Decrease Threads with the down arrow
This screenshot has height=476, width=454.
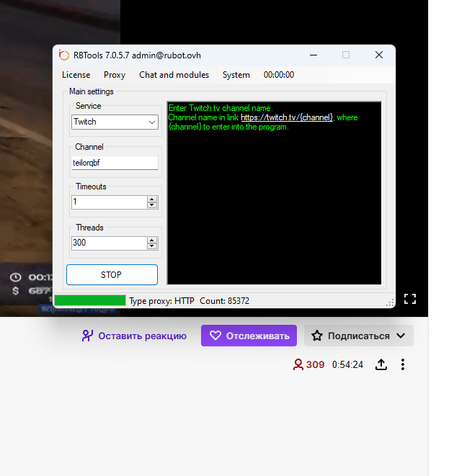[152, 246]
